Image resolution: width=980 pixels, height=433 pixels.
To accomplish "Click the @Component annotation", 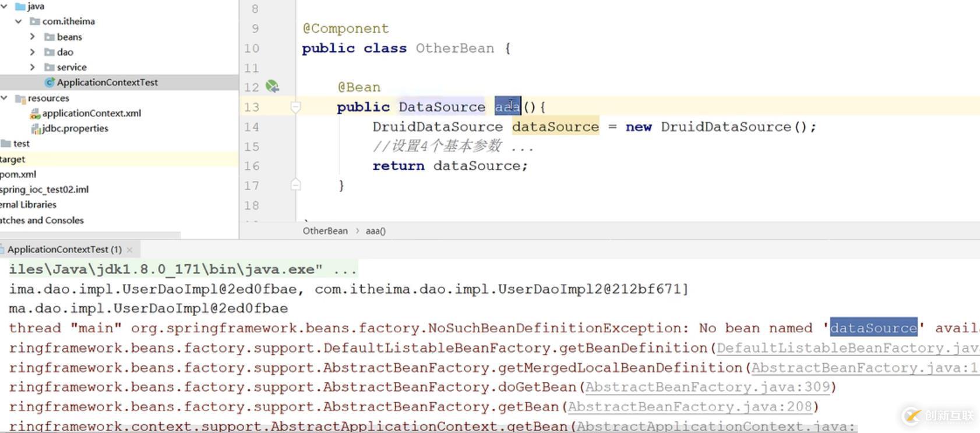I will pyautogui.click(x=346, y=29).
